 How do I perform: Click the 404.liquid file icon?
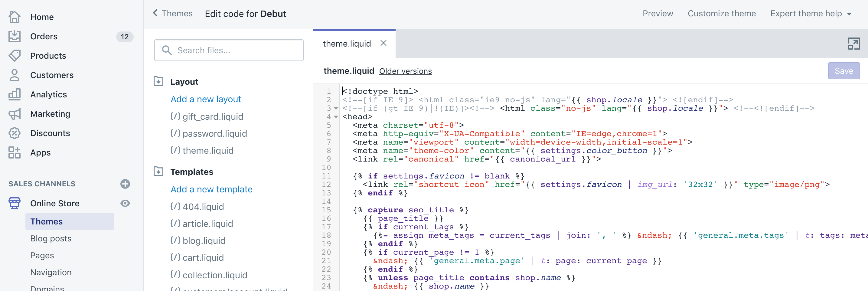pos(175,206)
